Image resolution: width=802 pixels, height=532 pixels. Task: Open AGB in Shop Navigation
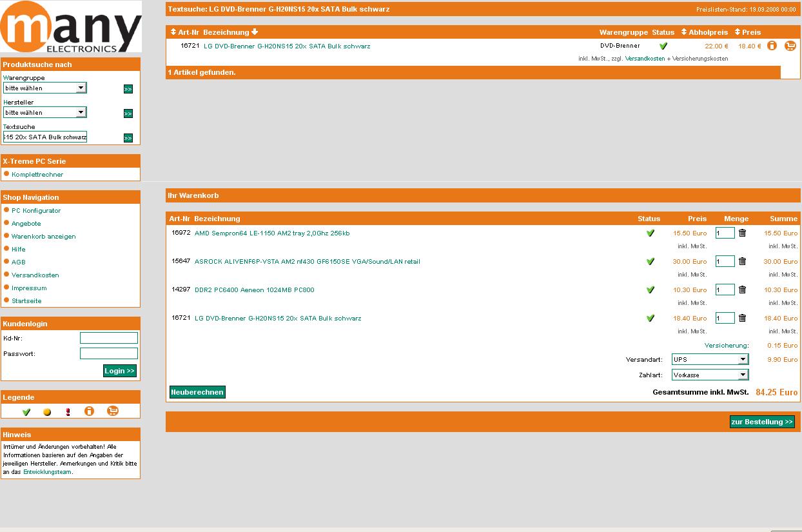coord(19,262)
